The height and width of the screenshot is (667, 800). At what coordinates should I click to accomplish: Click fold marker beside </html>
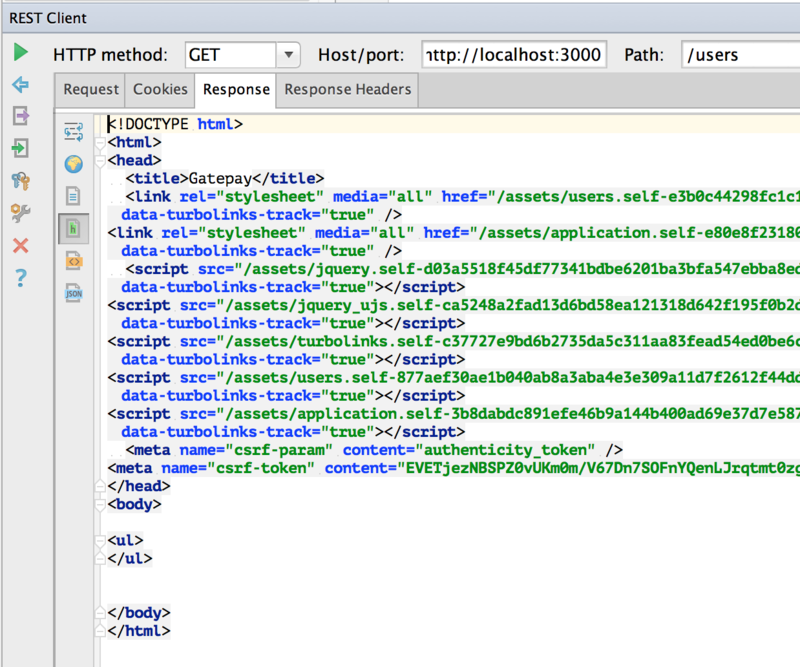coord(101,631)
